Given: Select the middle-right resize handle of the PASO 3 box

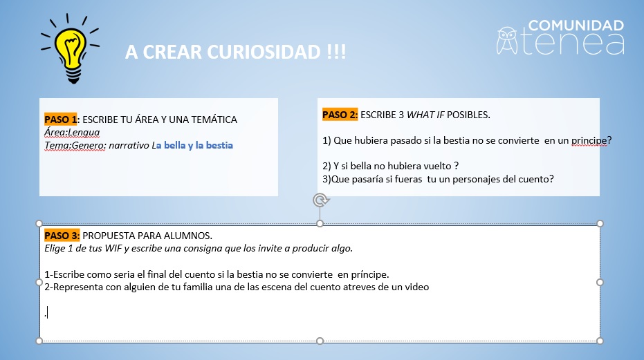Looking at the screenshot, I should tap(600, 283).
